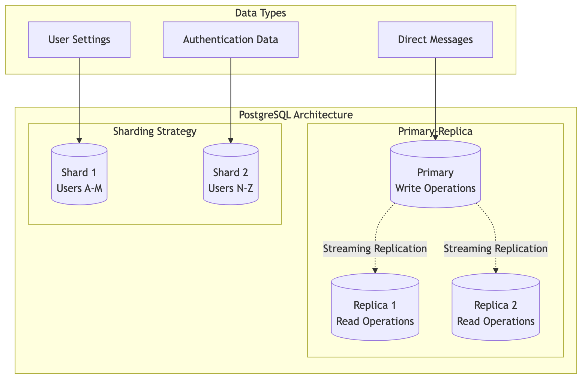The width and height of the screenshot is (588, 383).
Task: Click the PostgreSQL Architecture title
Action: [x=295, y=115]
